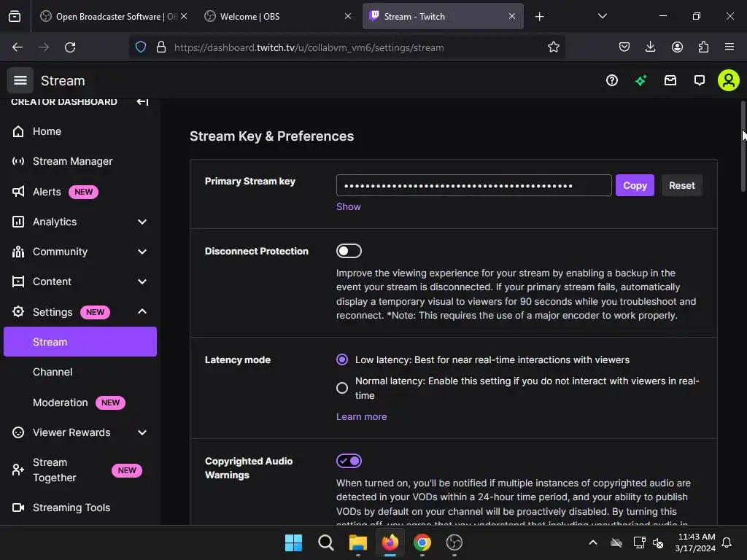
Task: Open OBS Studio from the taskbar
Action: pos(454,542)
